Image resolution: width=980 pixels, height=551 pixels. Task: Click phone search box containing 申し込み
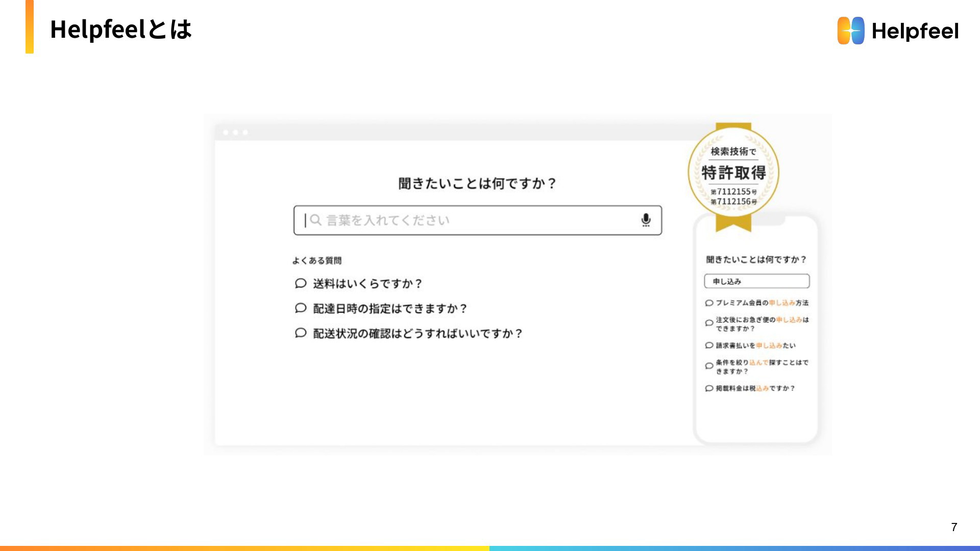point(756,281)
